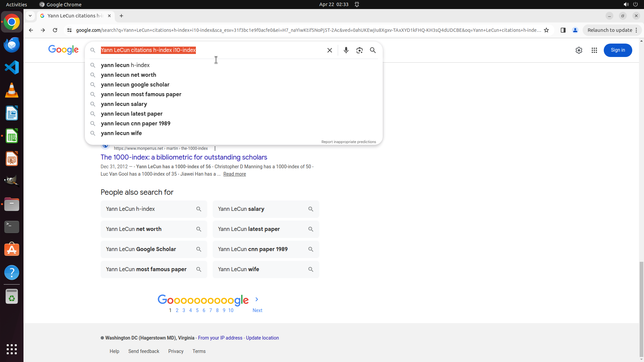Select suggestion 'yann lecun google scholar'
Viewport: 644px width, 362px height.
(135, 84)
